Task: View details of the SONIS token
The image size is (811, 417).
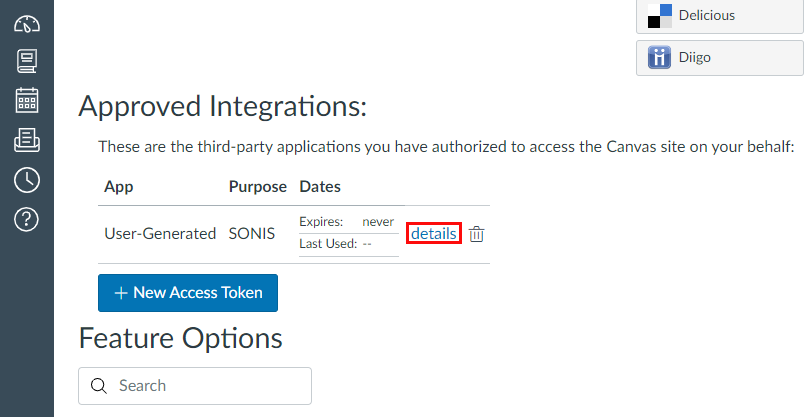Action: coord(434,234)
